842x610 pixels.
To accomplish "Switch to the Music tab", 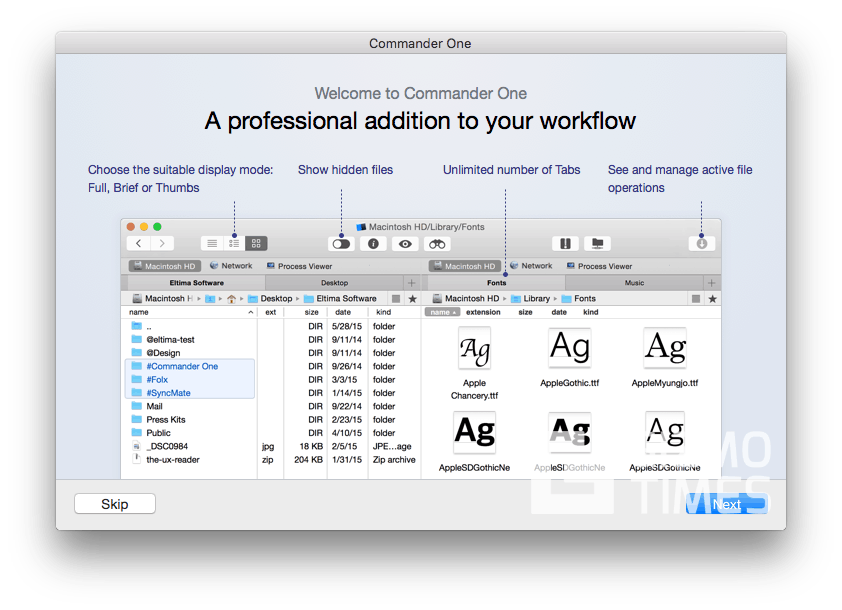I will pyautogui.click(x=634, y=282).
